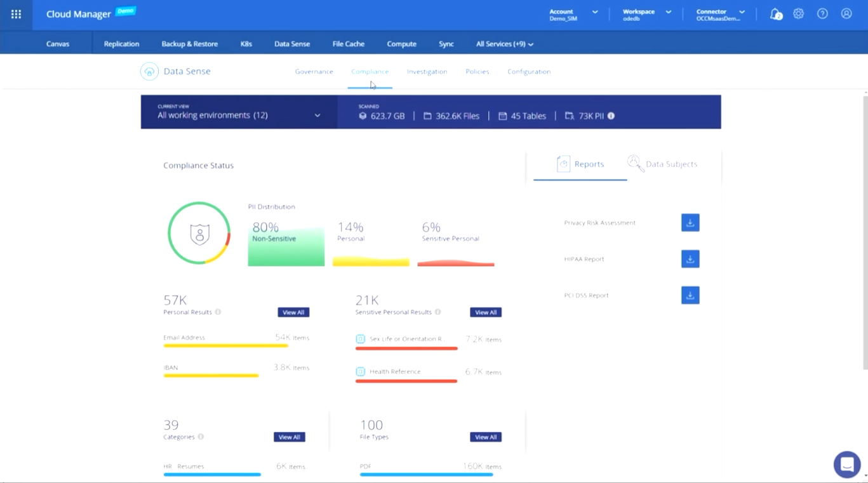Expand the All Services (+9) menu
The image size is (868, 483).
pyautogui.click(x=505, y=44)
